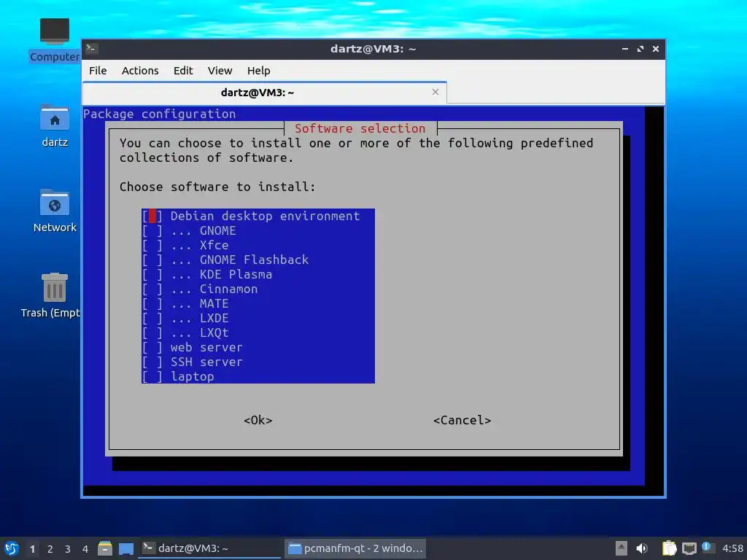Maximize the terminal window

640,49
